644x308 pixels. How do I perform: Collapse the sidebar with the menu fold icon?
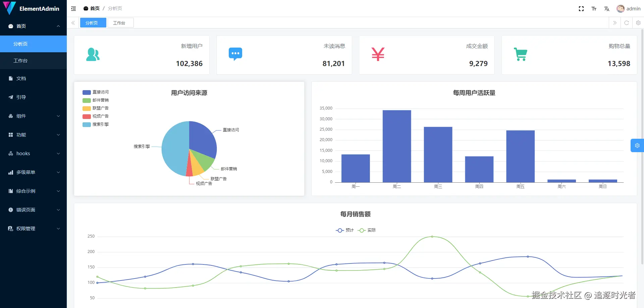click(x=73, y=9)
